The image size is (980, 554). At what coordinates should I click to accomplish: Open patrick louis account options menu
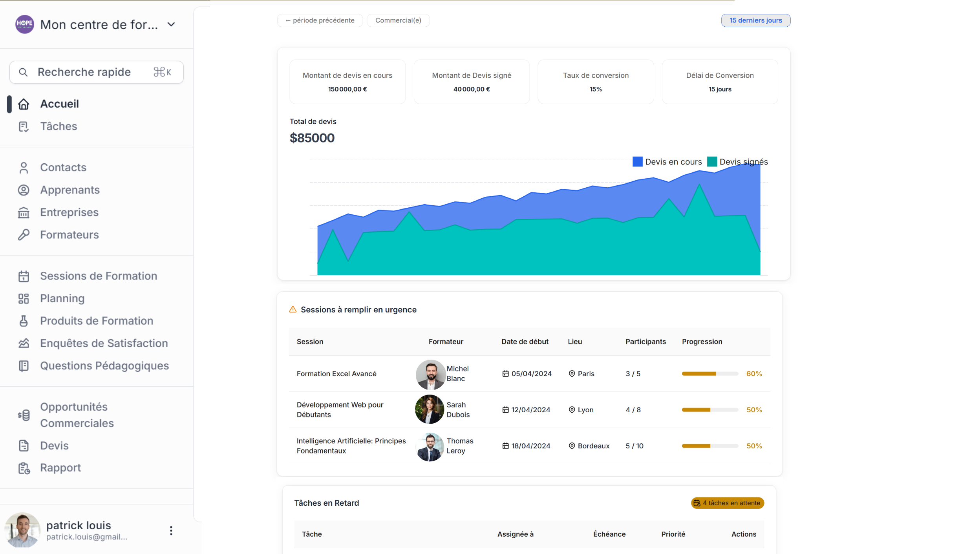point(171,530)
